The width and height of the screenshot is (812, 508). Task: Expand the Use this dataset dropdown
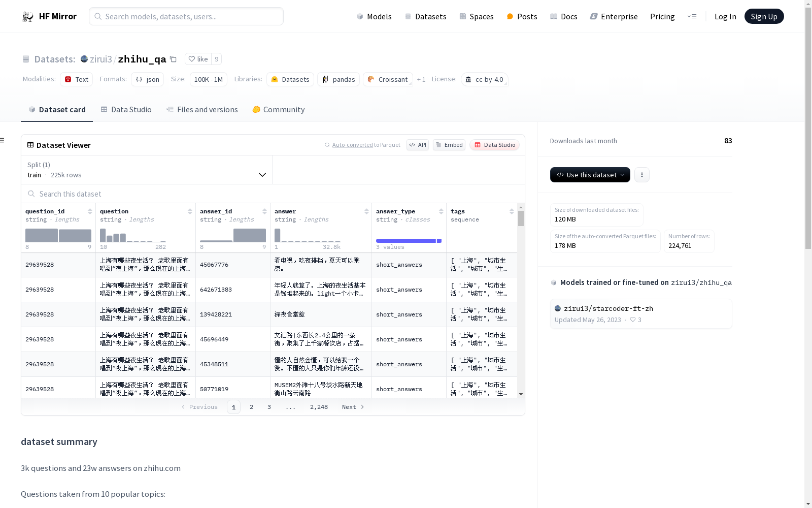pyautogui.click(x=590, y=175)
